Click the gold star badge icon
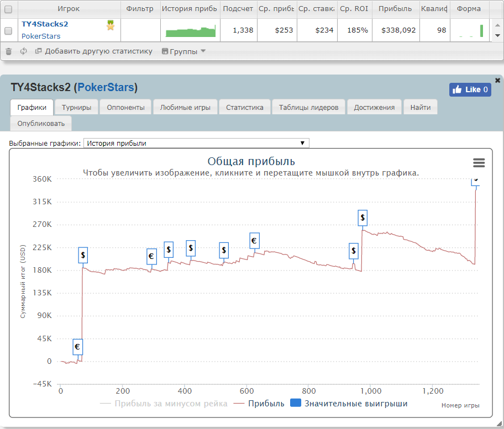This screenshot has width=504, height=429. tap(111, 25)
